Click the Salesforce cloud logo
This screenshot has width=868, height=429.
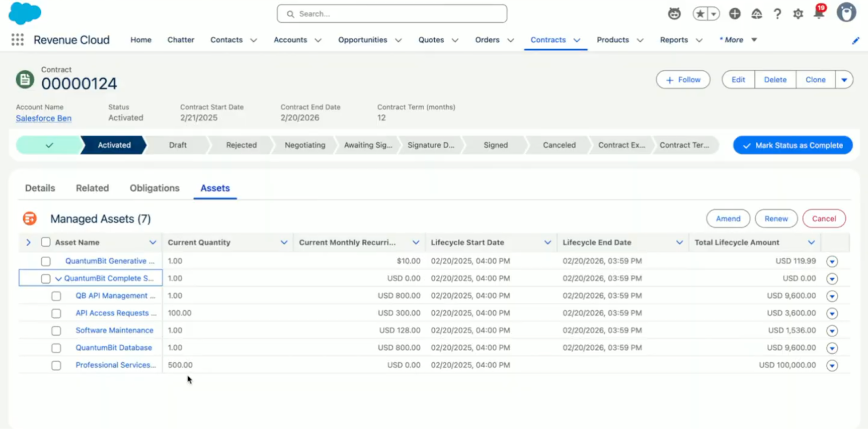click(x=24, y=13)
